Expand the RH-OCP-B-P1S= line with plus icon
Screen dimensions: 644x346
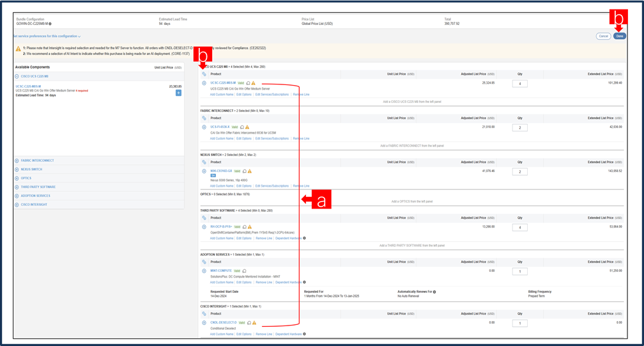[x=204, y=227]
